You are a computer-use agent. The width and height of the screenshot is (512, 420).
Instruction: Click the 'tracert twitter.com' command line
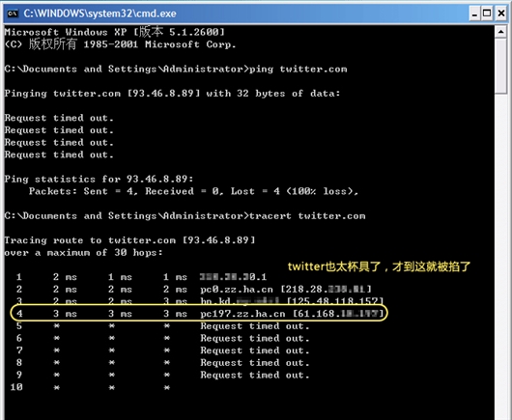pos(185,216)
